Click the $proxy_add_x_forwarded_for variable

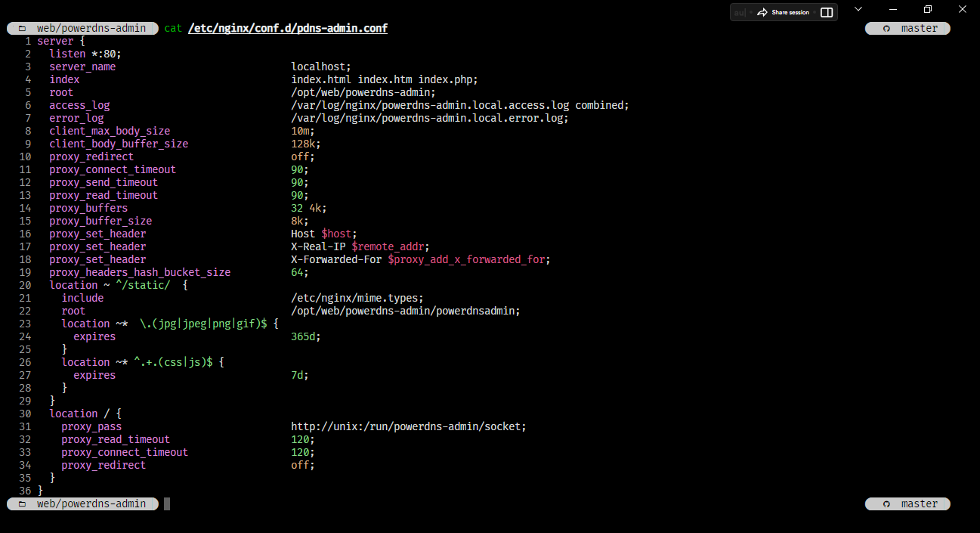pyautogui.click(x=468, y=259)
